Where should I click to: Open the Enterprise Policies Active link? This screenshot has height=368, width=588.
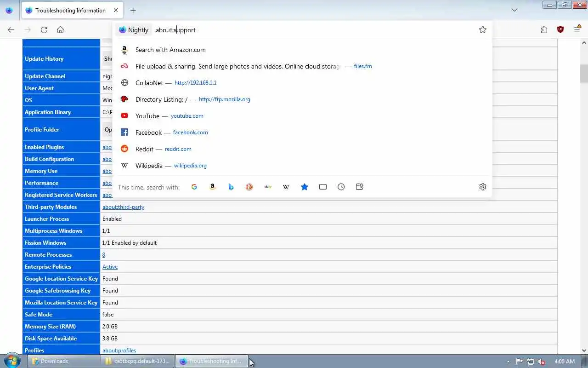[x=110, y=267]
